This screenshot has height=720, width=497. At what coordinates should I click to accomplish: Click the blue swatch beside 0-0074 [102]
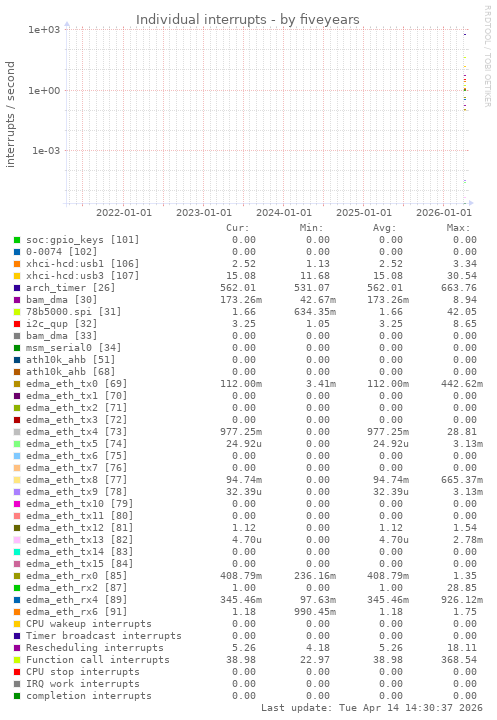tap(17, 252)
